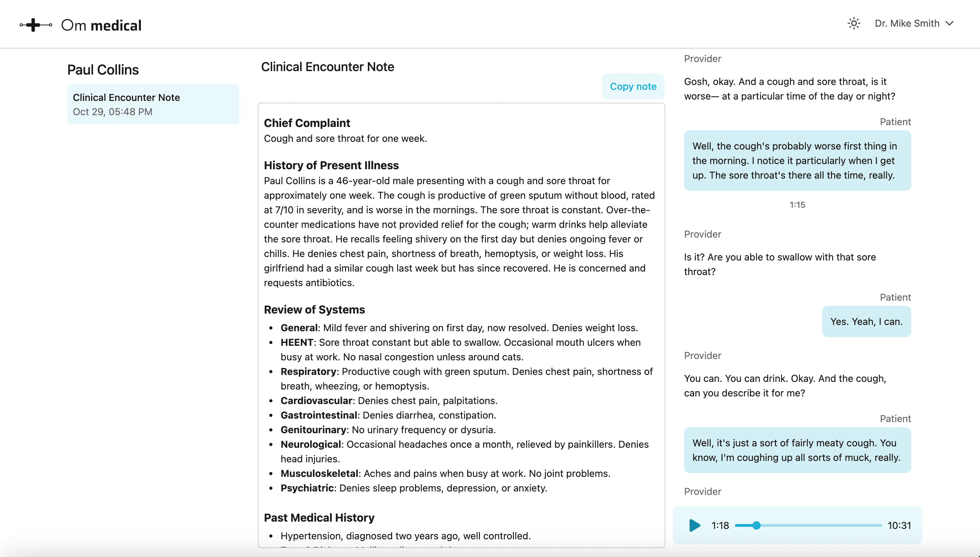Click the Paul Collins patient name heading
The image size is (980, 557).
[x=103, y=70]
